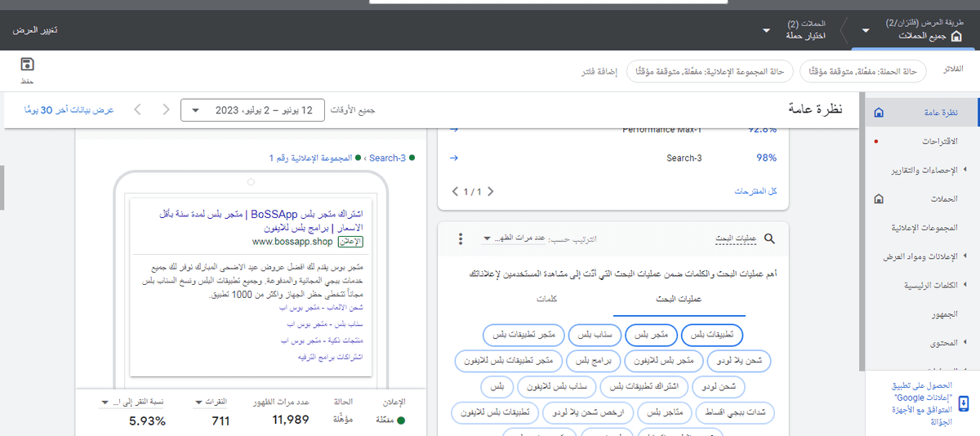Switch to the كلمات tab

click(x=547, y=300)
